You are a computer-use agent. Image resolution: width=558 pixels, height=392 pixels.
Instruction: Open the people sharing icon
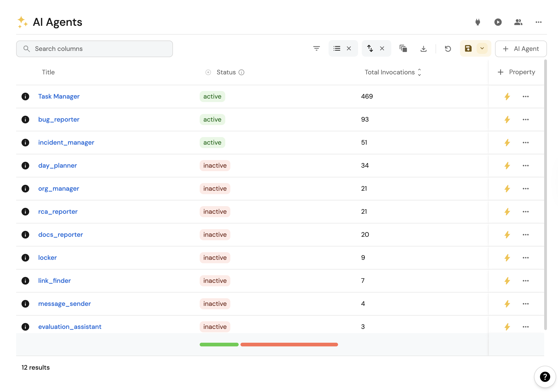coord(518,22)
